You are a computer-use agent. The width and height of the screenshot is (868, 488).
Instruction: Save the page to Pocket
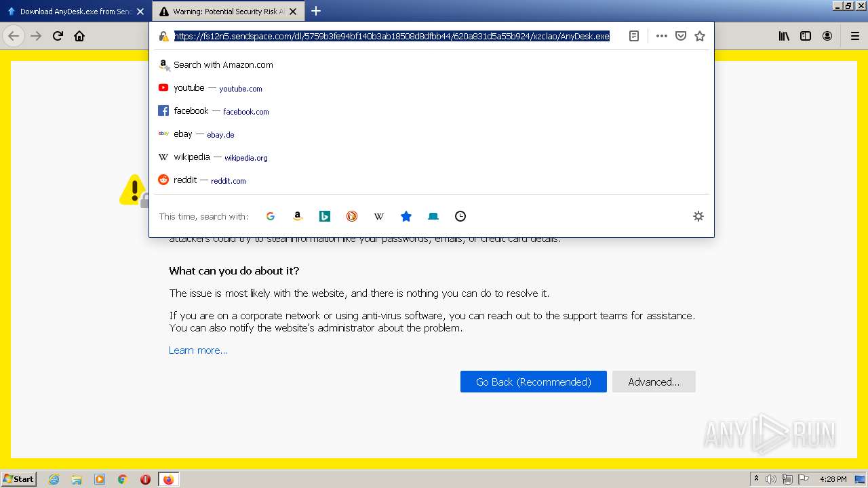pos(681,36)
